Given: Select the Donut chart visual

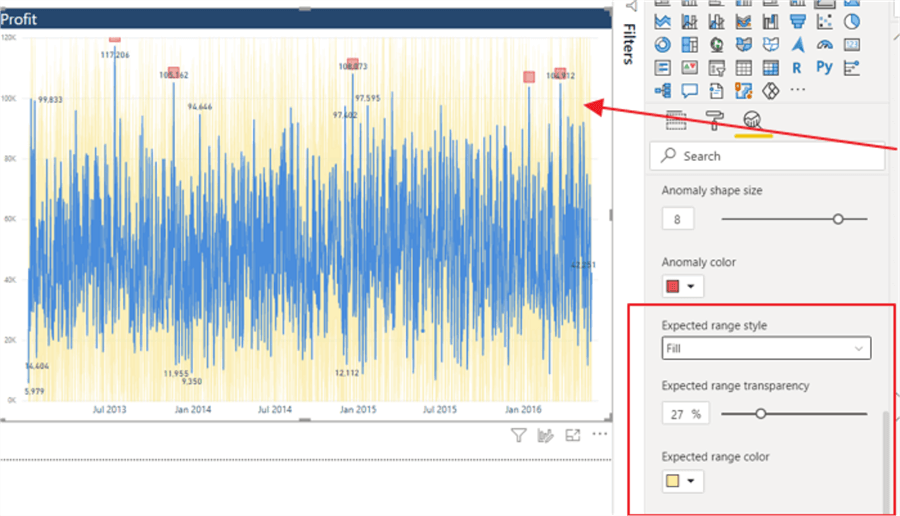Looking at the screenshot, I should click(663, 44).
